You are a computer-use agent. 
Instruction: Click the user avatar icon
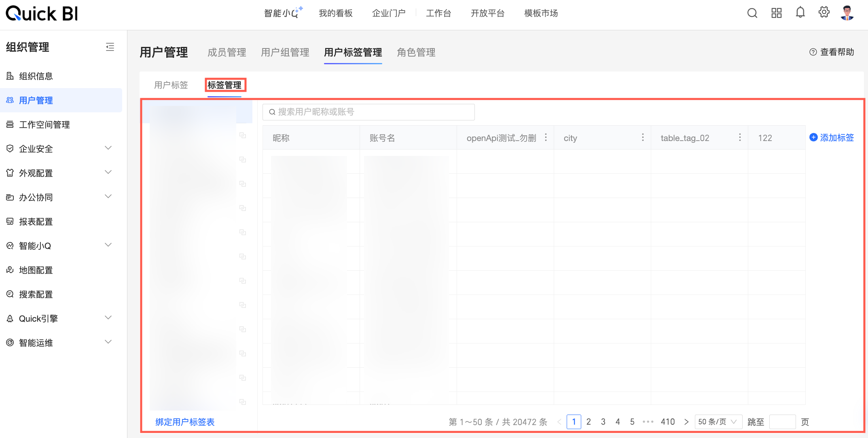(847, 13)
